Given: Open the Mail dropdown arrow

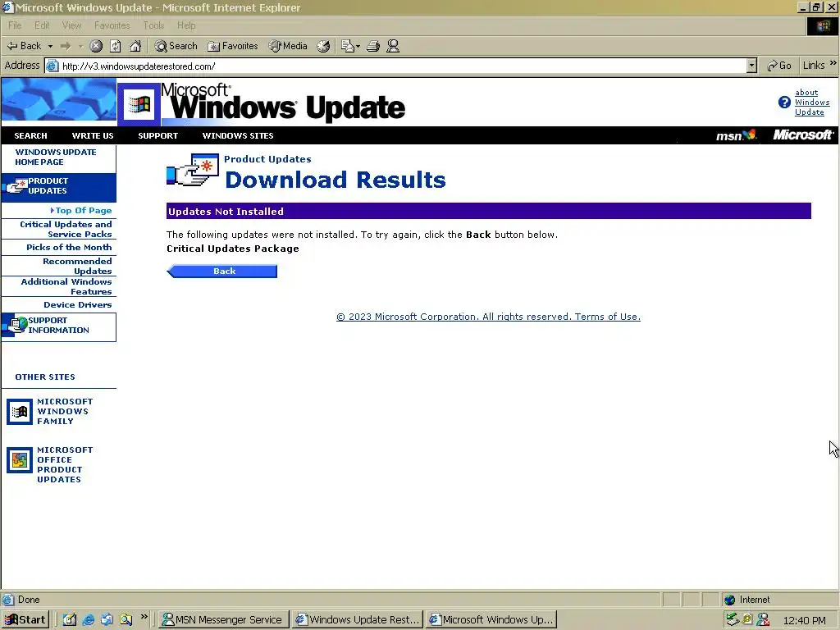Looking at the screenshot, I should pyautogui.click(x=358, y=47).
